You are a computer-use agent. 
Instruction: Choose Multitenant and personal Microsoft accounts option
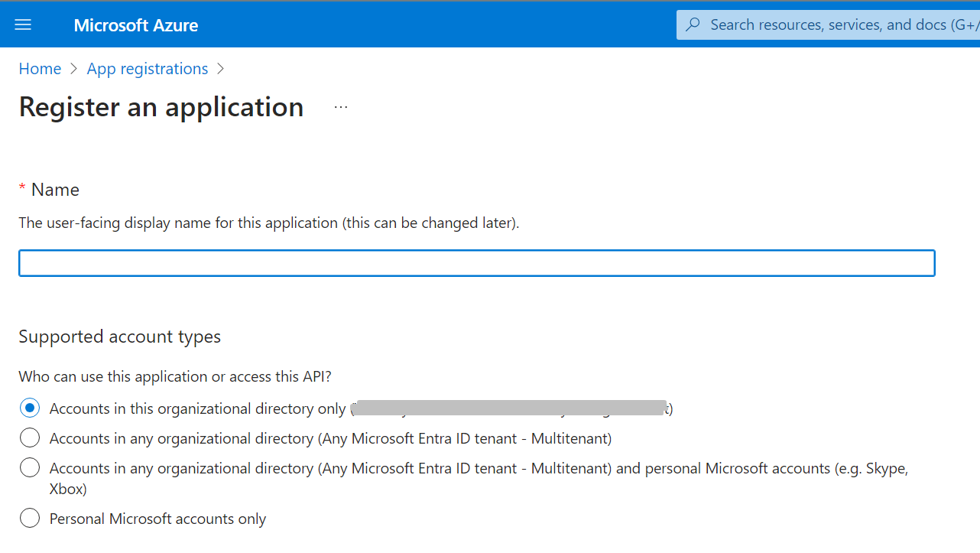click(30, 467)
